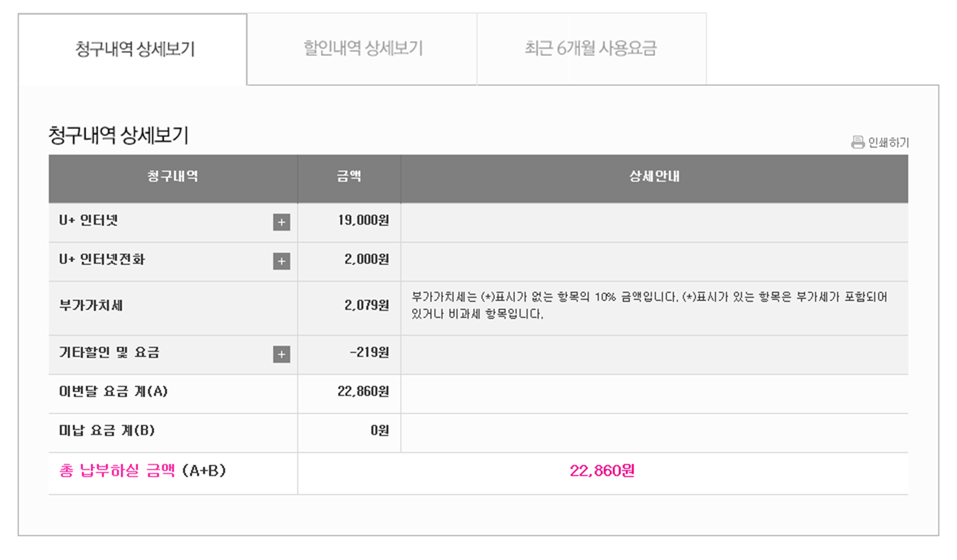Click the 미납 요금 계(B) label
The width and height of the screenshot is (957, 560).
[x=107, y=431]
